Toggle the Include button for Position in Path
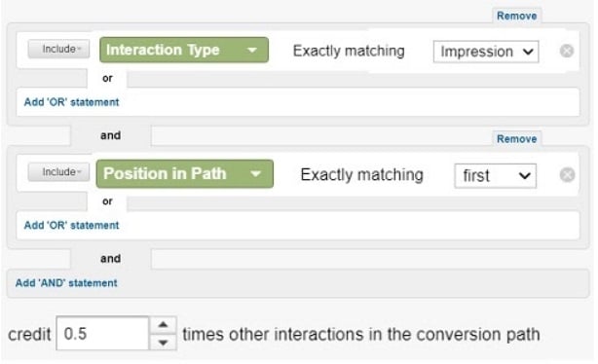This screenshot has height=364, width=598. (x=58, y=172)
